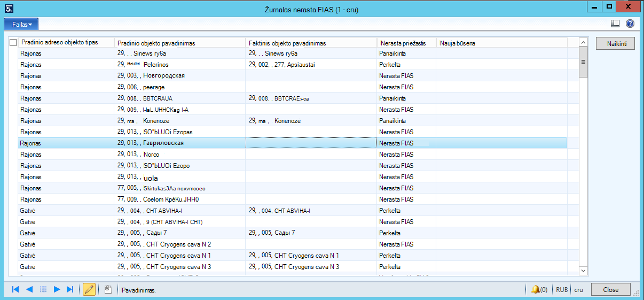Sort by Pradinio adreso objekto tipas column

tap(66, 43)
